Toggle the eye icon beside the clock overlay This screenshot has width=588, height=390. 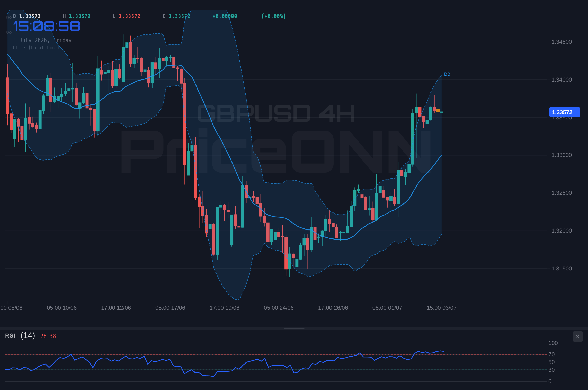9,32
